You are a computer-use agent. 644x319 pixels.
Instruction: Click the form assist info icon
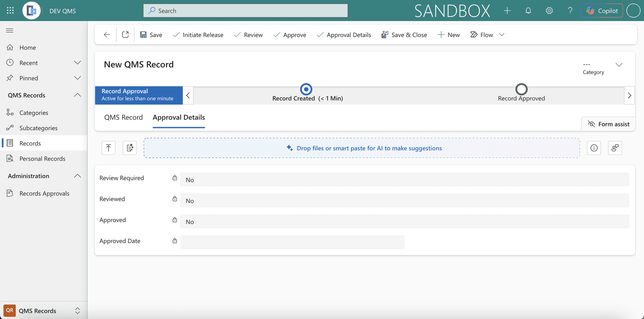(x=594, y=148)
